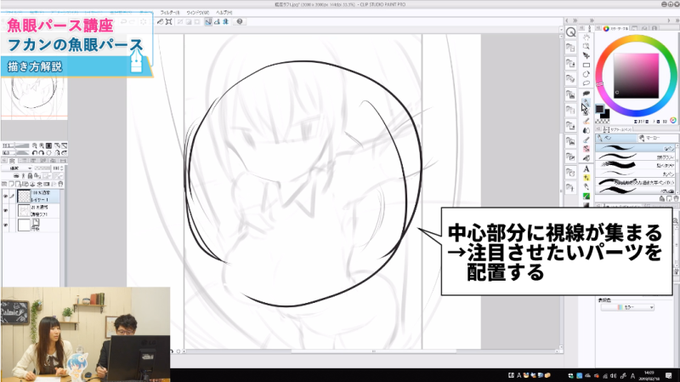Click the background sub color swatch
This screenshot has width=680, height=382.
coord(605,114)
